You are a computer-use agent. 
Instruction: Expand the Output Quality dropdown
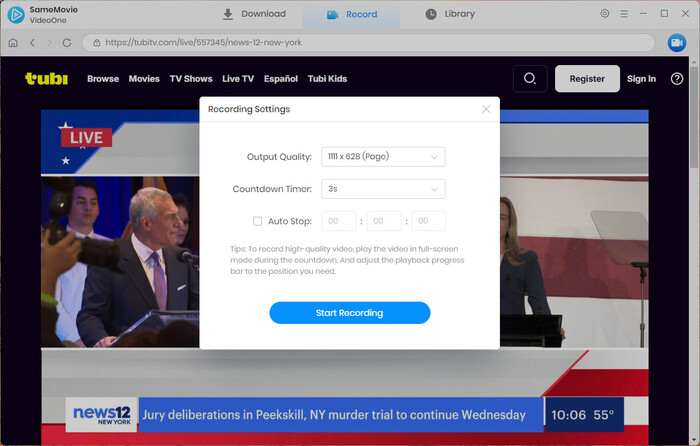click(x=383, y=157)
